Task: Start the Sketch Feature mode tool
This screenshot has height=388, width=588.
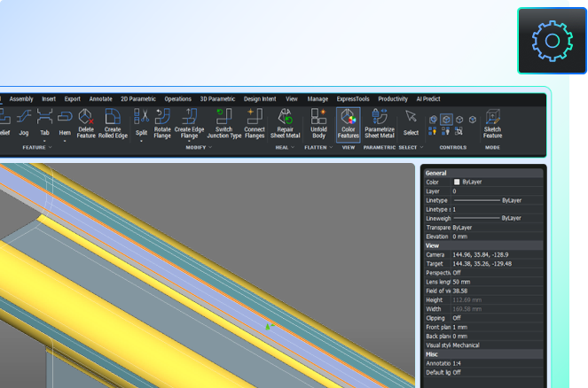Action: coord(492,123)
